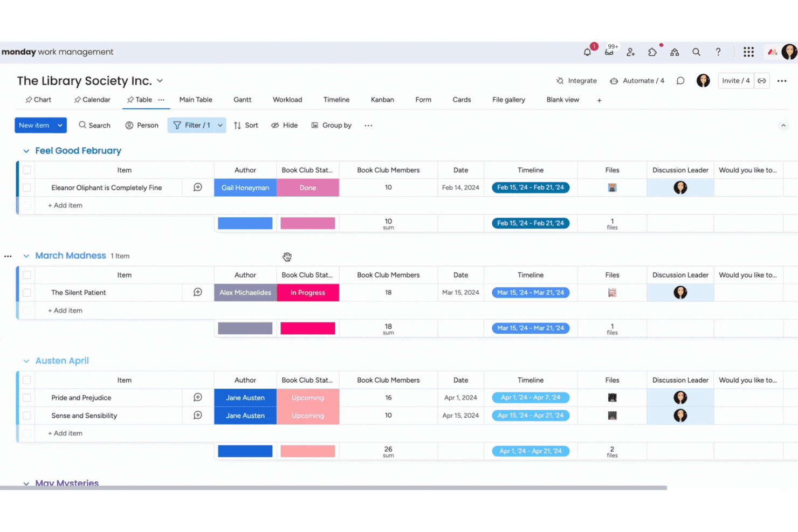Check the Sense and Sensibility checkbox
The height and width of the screenshot is (532, 798).
pos(26,416)
